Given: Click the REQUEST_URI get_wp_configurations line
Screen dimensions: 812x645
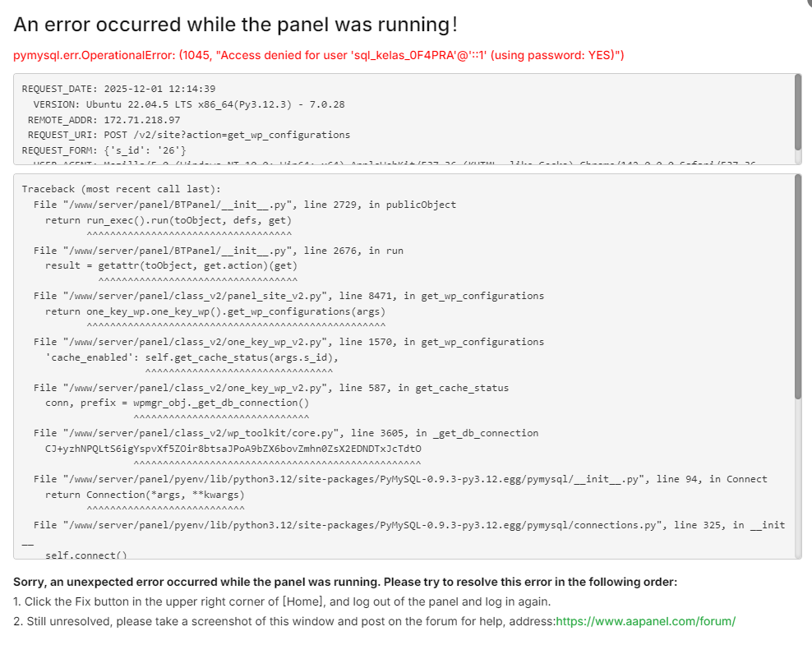Looking at the screenshot, I should click(x=188, y=134).
